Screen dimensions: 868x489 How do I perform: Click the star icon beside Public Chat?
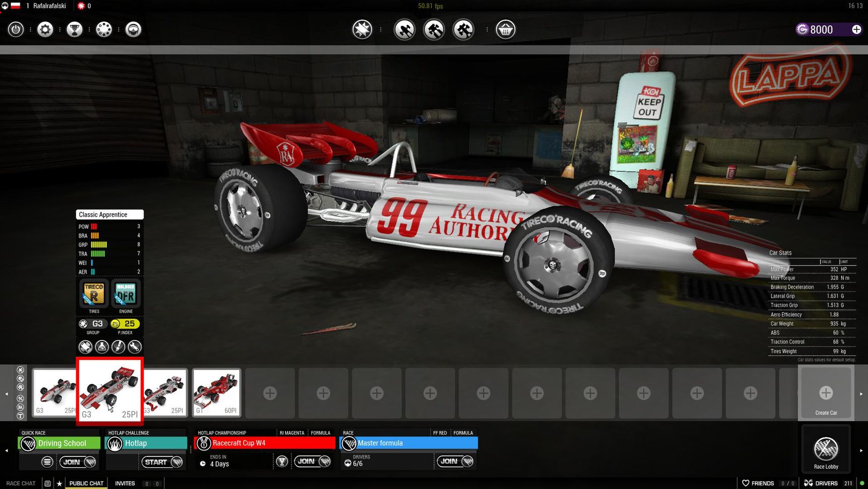pyautogui.click(x=59, y=483)
